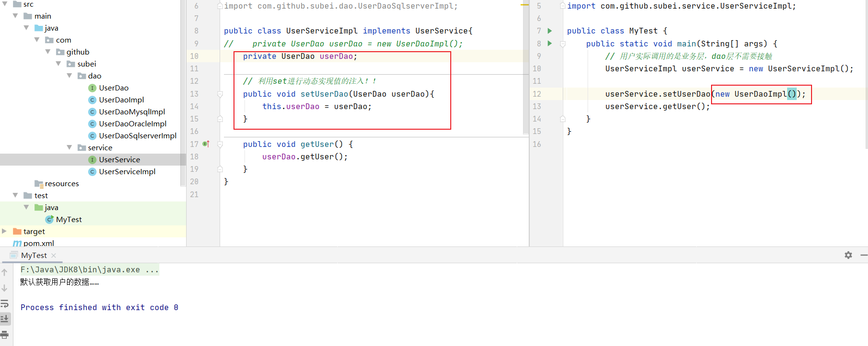The image size is (868, 346).
Task: Click the run gutter arrow beside main method
Action: click(550, 44)
